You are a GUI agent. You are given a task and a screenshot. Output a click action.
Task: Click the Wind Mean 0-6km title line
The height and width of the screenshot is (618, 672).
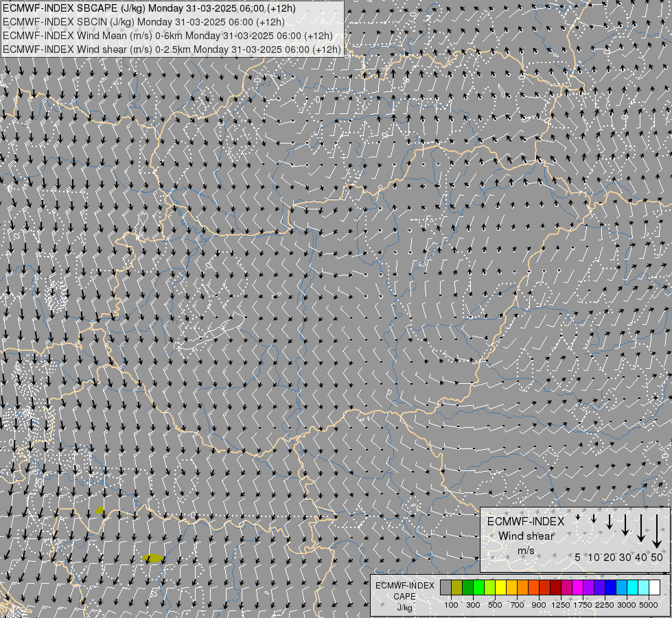[x=167, y=36]
